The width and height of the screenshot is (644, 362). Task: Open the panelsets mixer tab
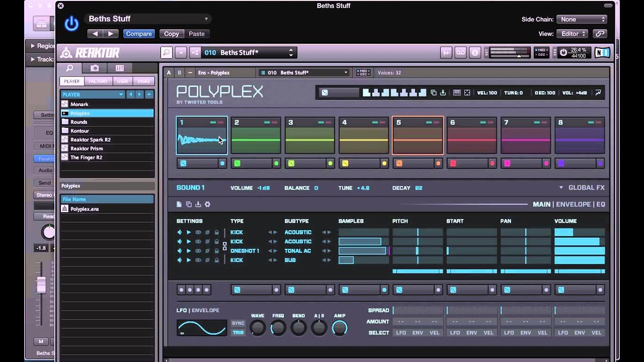120,68
